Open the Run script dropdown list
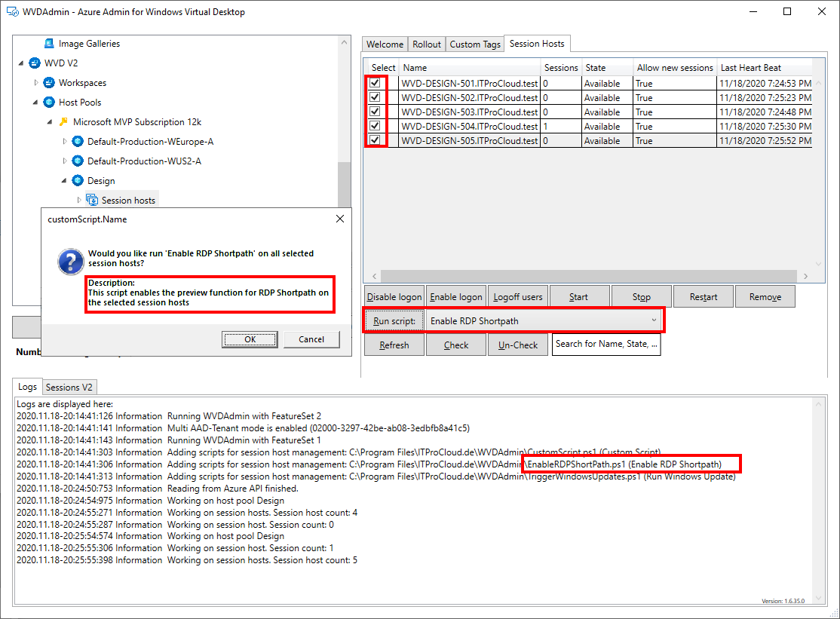 point(655,320)
